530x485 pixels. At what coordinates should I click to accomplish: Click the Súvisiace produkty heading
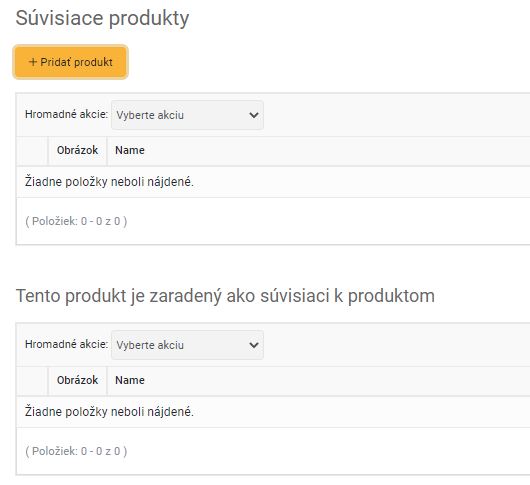[102, 18]
